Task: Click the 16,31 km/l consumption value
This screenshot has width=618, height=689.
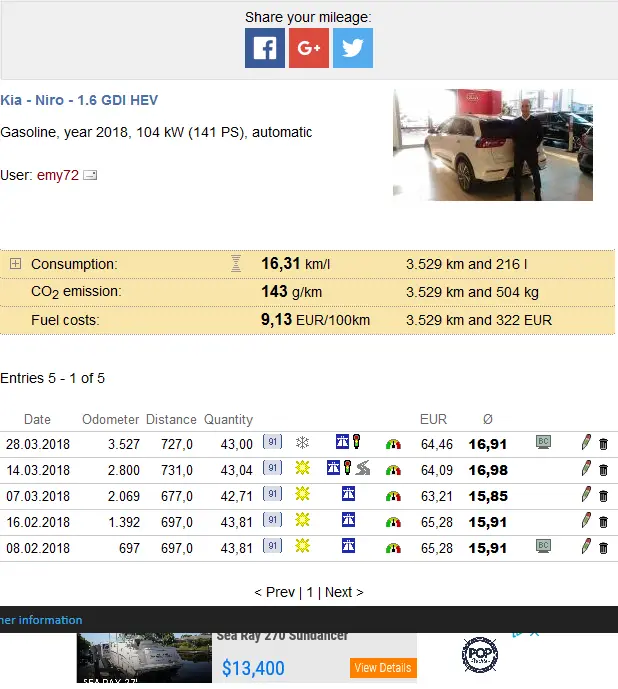Action: tap(295, 264)
